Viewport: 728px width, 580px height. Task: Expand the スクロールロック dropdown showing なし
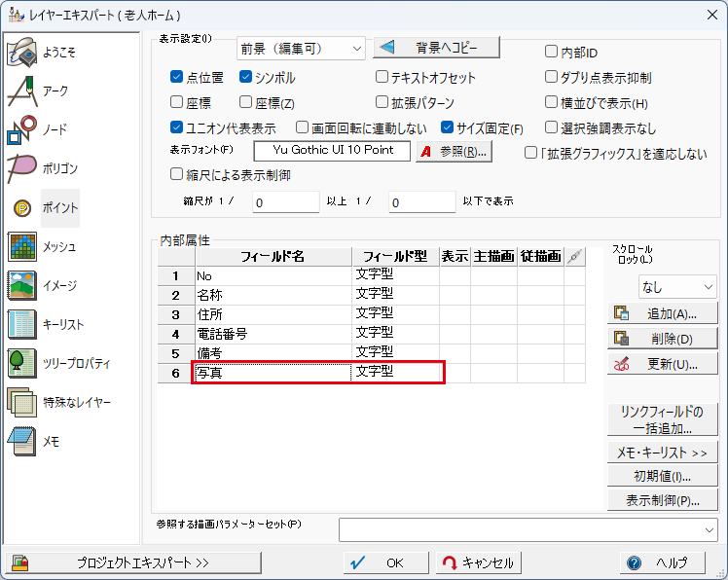point(677,286)
